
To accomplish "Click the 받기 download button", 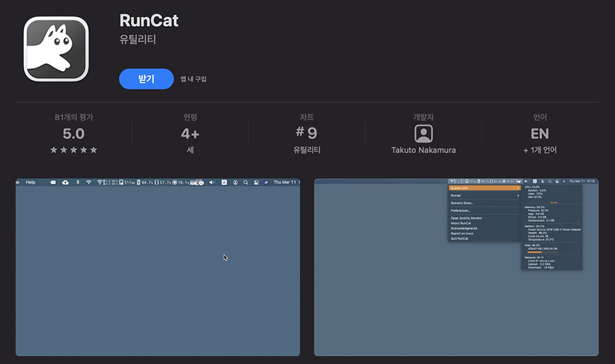I will tap(146, 79).
